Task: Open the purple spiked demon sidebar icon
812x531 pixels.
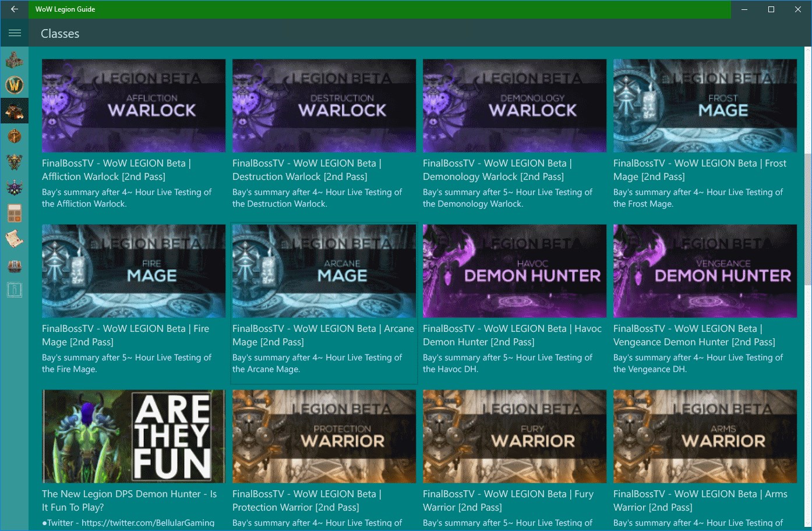Action: (15, 187)
